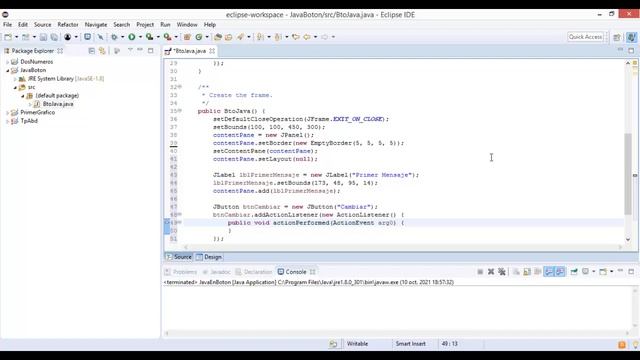Click the Open Perspective icon

tap(617, 37)
